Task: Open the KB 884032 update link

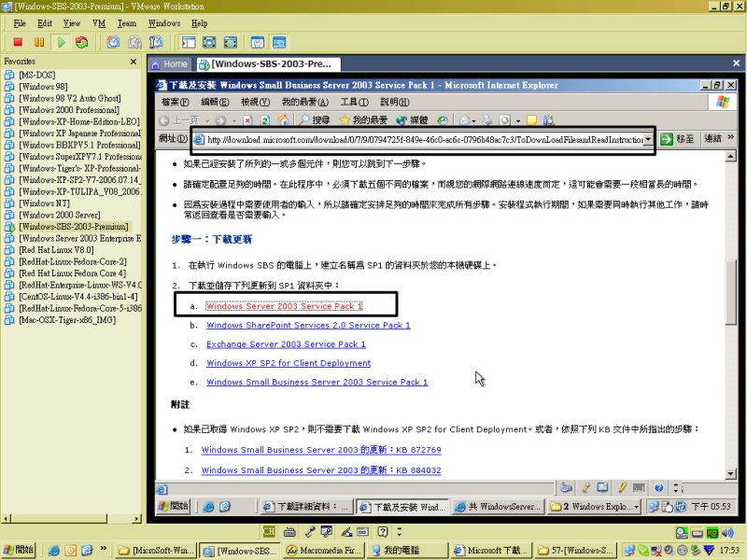Action: tap(321, 470)
